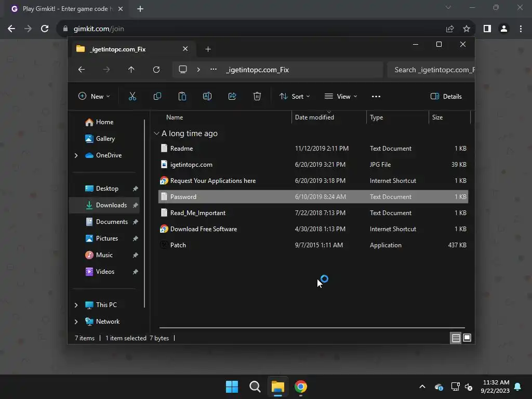Select 'Download Free Software' shortcut
Screen dimensions: 532x399
pos(313,229)
